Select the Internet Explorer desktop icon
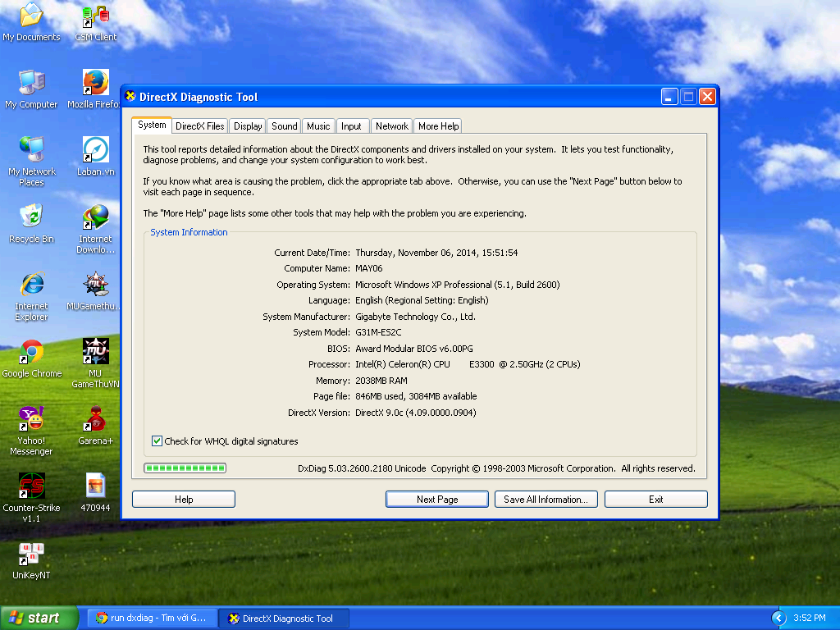The height and width of the screenshot is (630, 840). point(32,296)
